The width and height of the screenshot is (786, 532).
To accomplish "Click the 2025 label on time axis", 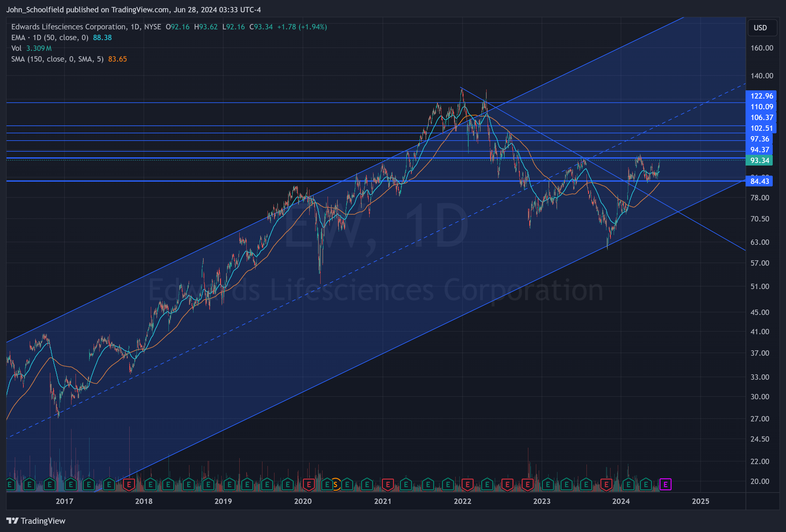I will pos(700,501).
